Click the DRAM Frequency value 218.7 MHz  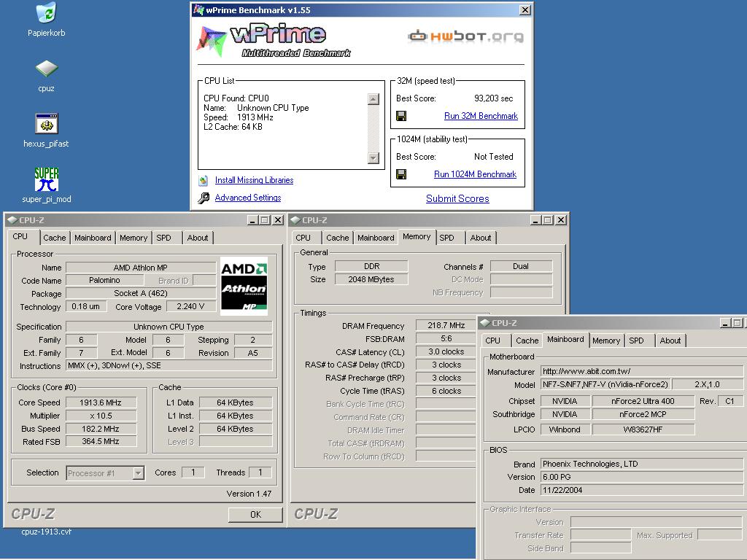[x=446, y=325]
